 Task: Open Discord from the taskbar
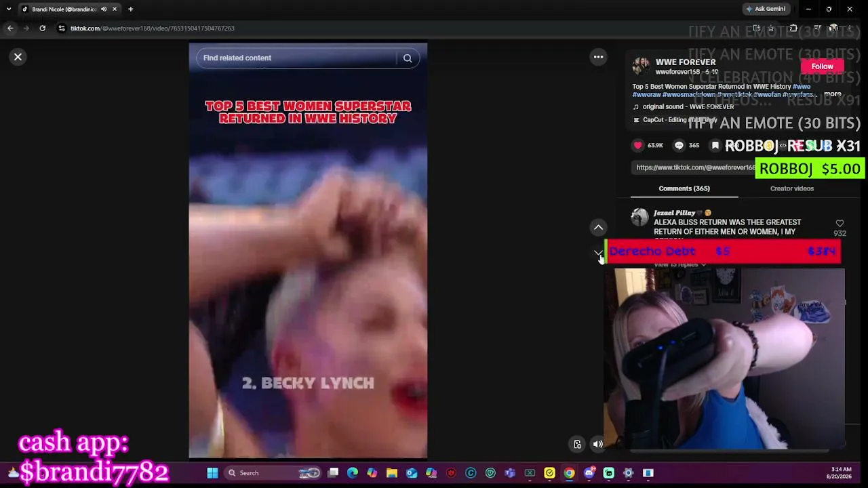point(589,473)
